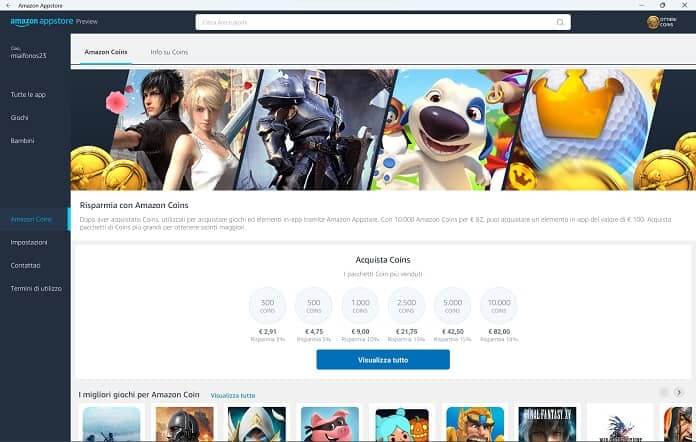Select the 5.000 Coins package icon
Image resolution: width=696 pixels, height=442 pixels.
tap(452, 305)
